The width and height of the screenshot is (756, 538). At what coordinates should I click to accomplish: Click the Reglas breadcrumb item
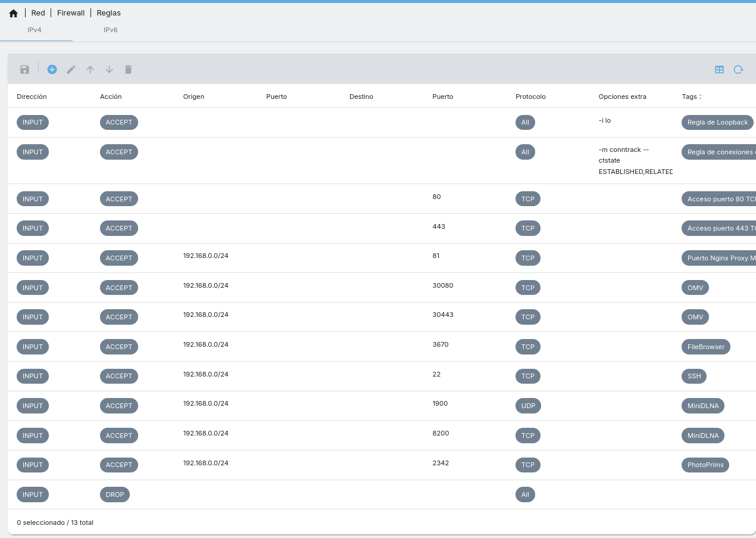[108, 13]
